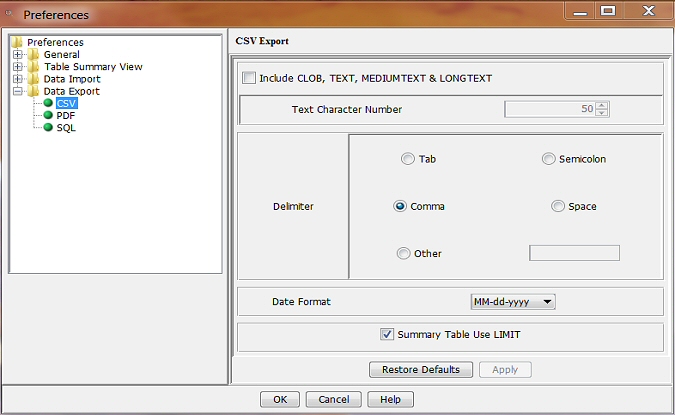Uncheck Summary Table Use LIMIT
675x415 pixels.
click(387, 335)
